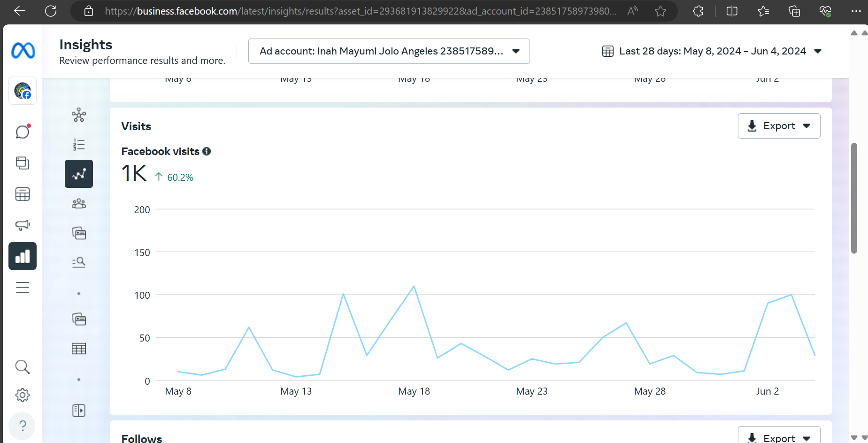Image resolution: width=868 pixels, height=443 pixels.
Task: Open the Ads megaphone icon
Action: pos(23,225)
